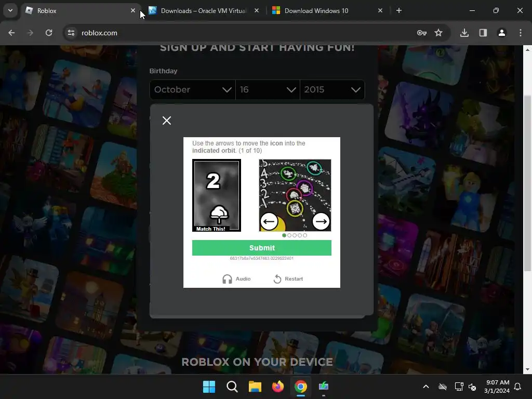
Task: Click the scrollbar up arrow
Action: pos(527,49)
